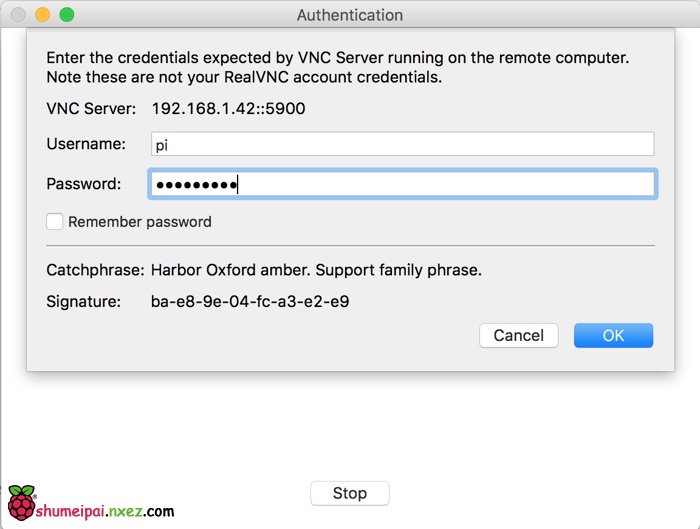The width and height of the screenshot is (700, 529).
Task: Click the green maximize window button
Action: (x=67, y=15)
